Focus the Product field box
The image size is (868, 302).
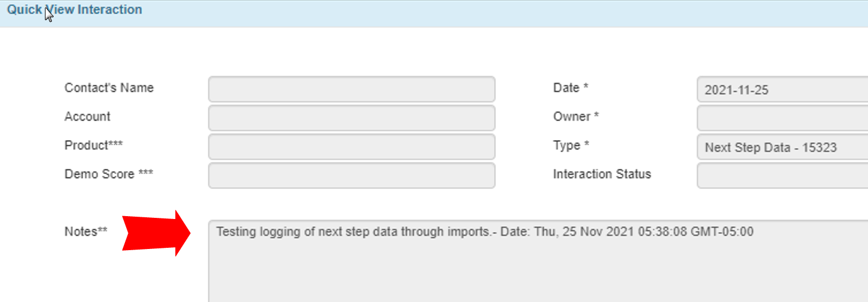(x=351, y=146)
